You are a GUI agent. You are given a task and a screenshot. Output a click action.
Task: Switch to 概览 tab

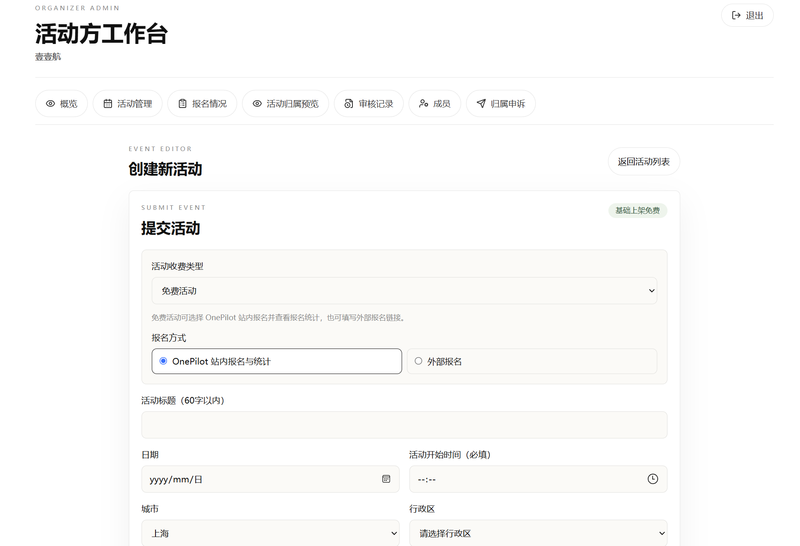pyautogui.click(x=61, y=104)
